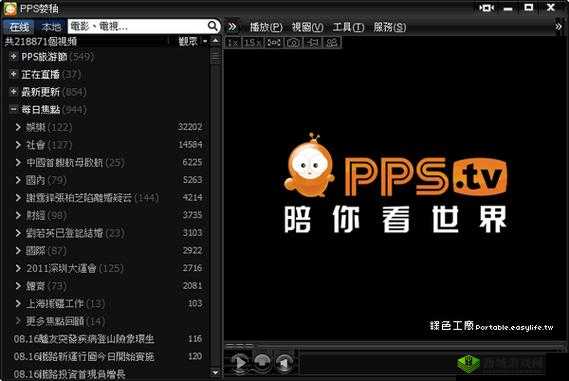Play 08.16鐵路新運行圖今日開始實施 video

point(84,356)
